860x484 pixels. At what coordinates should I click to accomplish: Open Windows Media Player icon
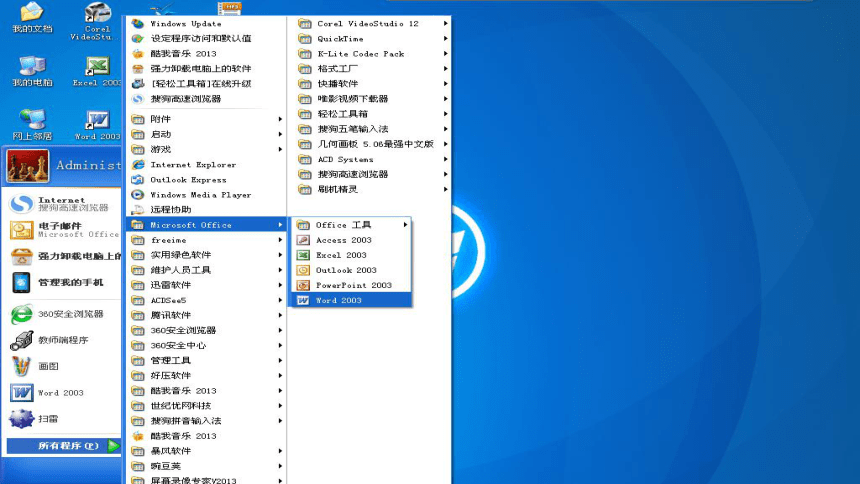tap(138, 195)
